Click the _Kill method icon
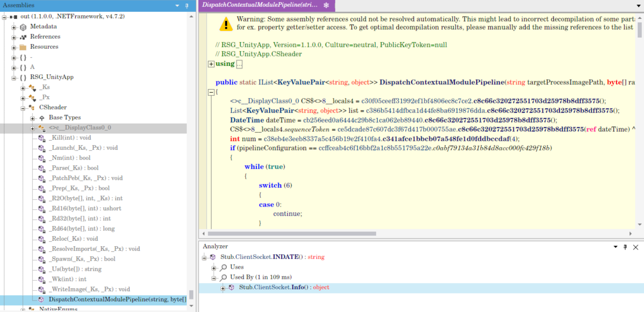644x312 pixels. (x=42, y=138)
